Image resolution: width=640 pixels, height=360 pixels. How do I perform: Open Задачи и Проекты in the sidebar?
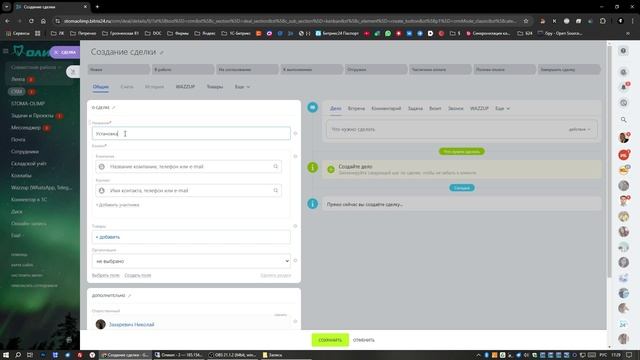click(32, 116)
